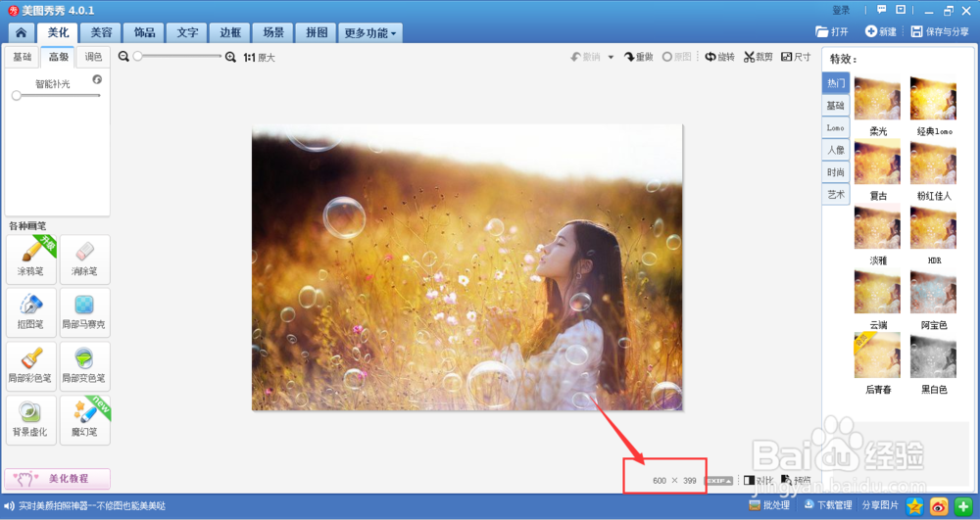Open the feedback speech bubble icon
980x520 pixels.
(881, 10)
